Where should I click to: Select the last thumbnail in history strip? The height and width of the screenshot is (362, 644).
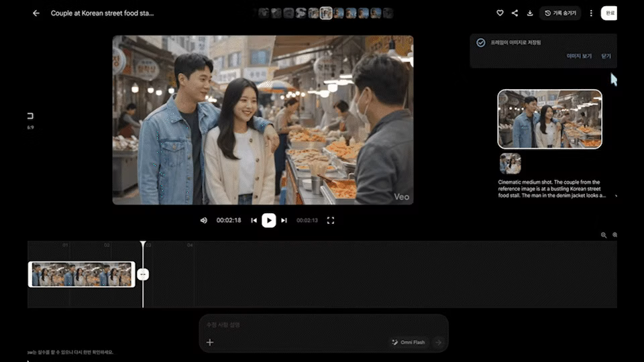(x=388, y=13)
